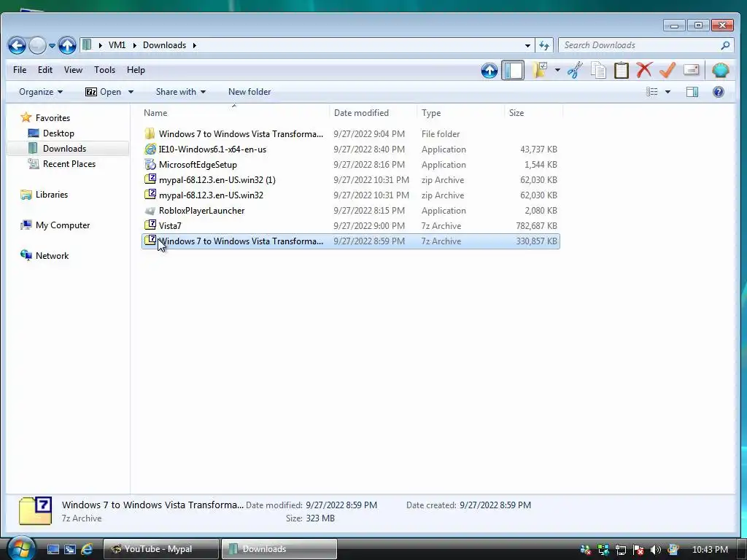This screenshot has height=560, width=747.
Task: Click the orange checkmark Properties icon
Action: pyautogui.click(x=667, y=70)
